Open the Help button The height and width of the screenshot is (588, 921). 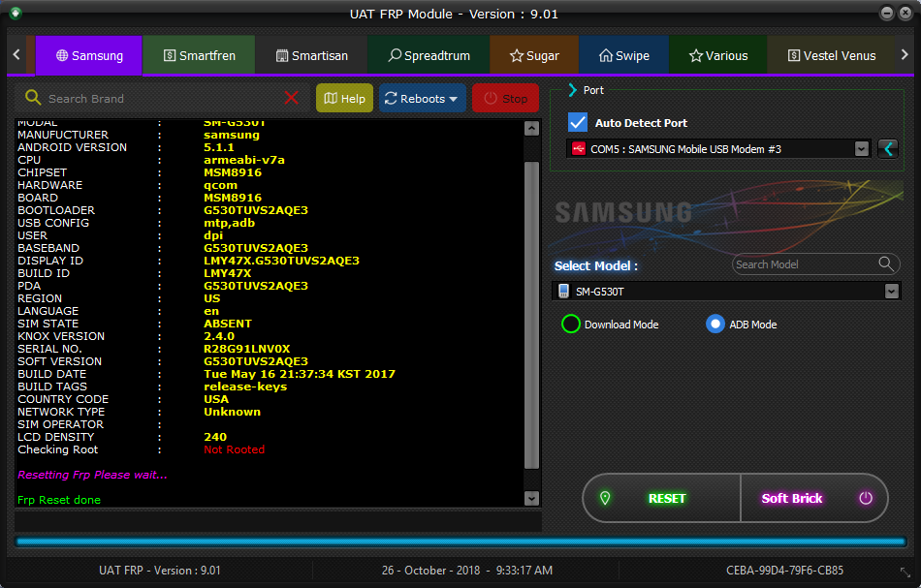[x=345, y=98]
